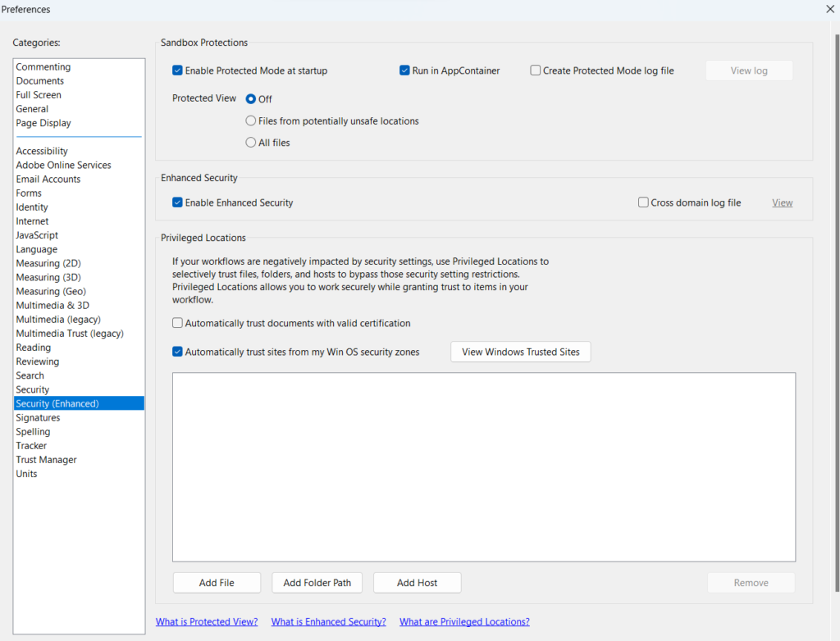This screenshot has width=840, height=641.
Task: Select Trust Manager in the Categories list
Action: tap(46, 460)
